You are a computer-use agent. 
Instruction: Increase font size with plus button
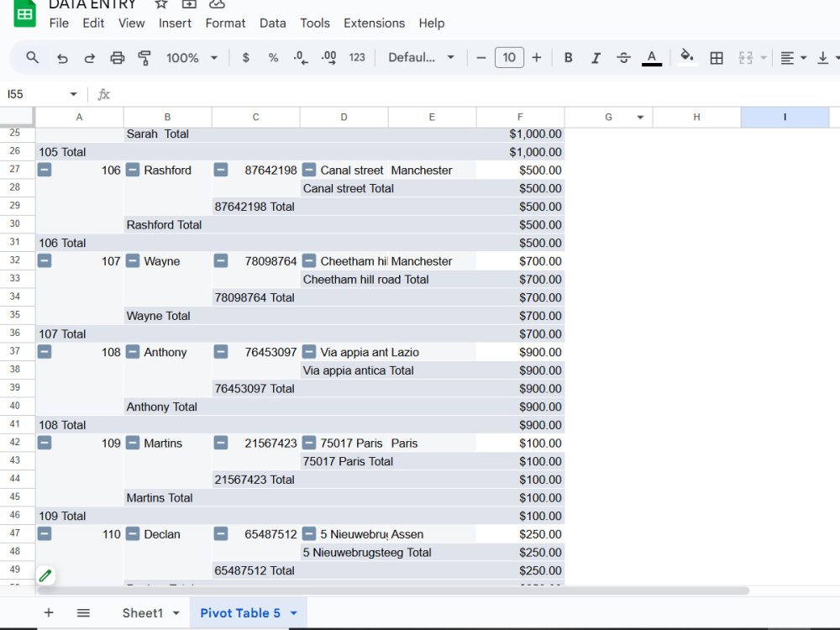click(536, 58)
